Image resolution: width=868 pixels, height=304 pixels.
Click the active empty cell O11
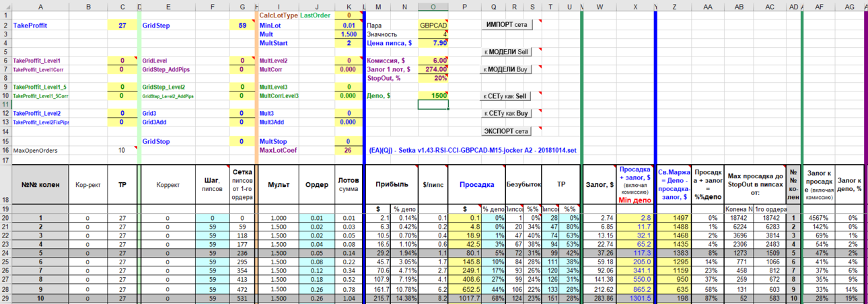(x=432, y=105)
